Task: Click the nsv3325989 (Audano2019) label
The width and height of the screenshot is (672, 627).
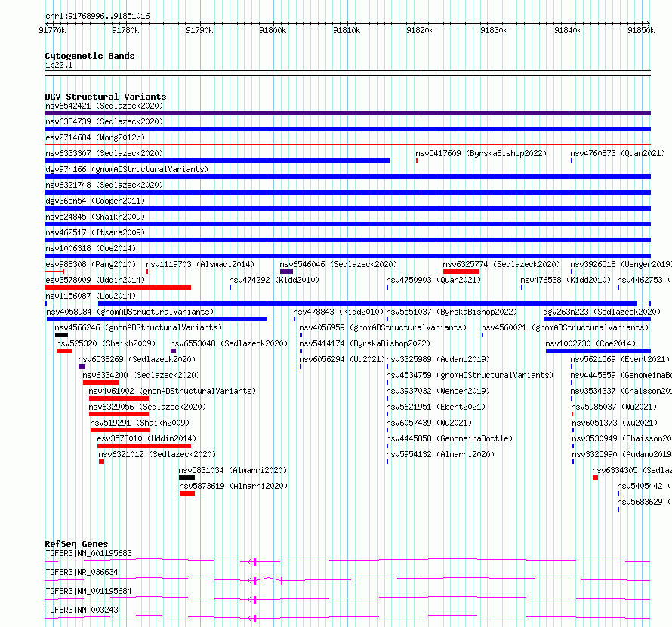Action: point(438,359)
